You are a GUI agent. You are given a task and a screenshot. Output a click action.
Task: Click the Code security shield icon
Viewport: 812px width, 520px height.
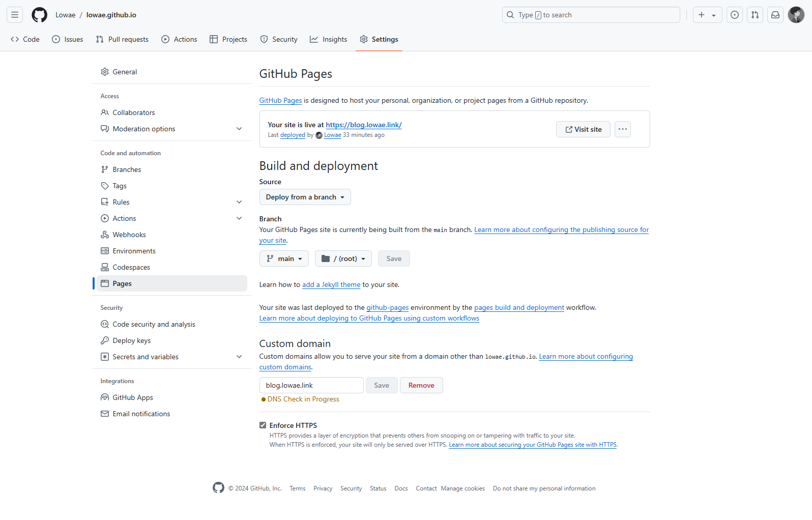click(105, 324)
